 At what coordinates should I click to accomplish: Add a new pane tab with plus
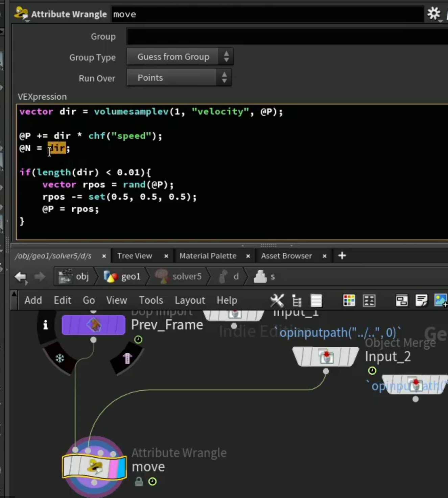coord(342,256)
